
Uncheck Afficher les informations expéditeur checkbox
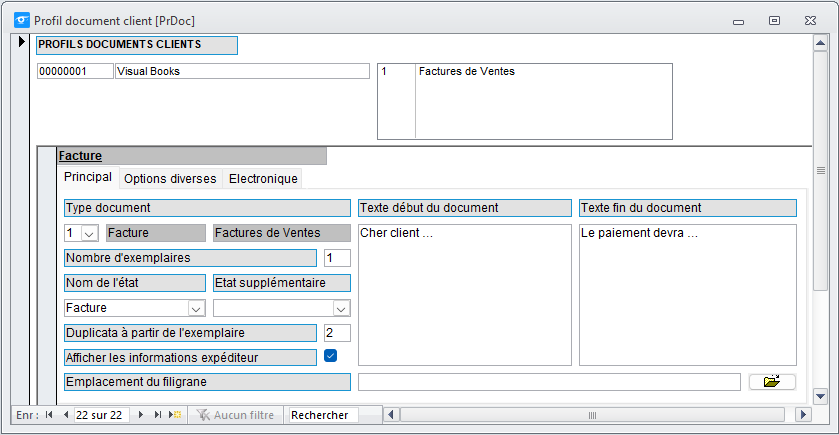point(331,356)
